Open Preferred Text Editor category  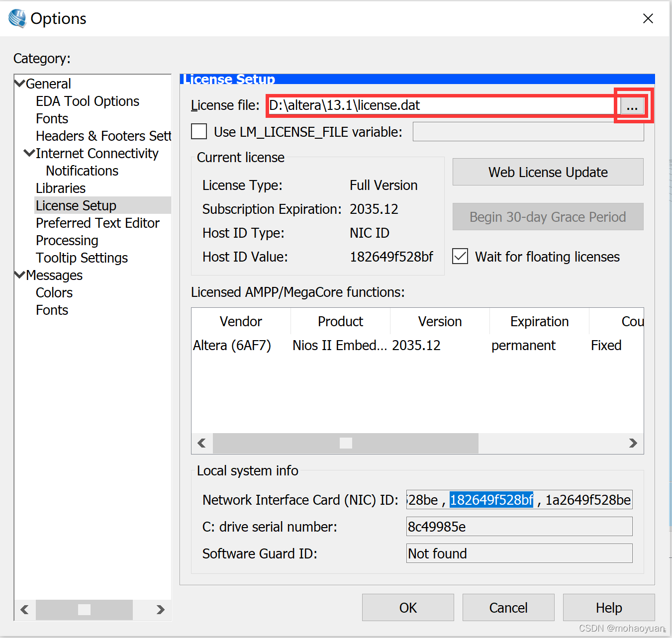tap(97, 223)
